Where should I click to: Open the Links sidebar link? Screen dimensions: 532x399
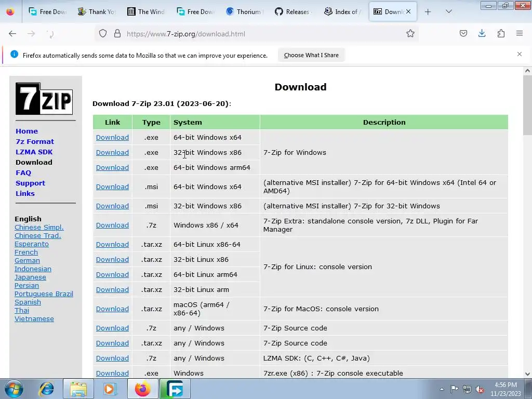click(25, 193)
